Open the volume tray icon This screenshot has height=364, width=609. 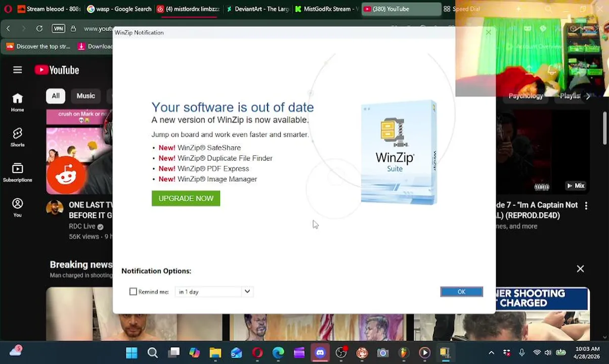pos(548,352)
